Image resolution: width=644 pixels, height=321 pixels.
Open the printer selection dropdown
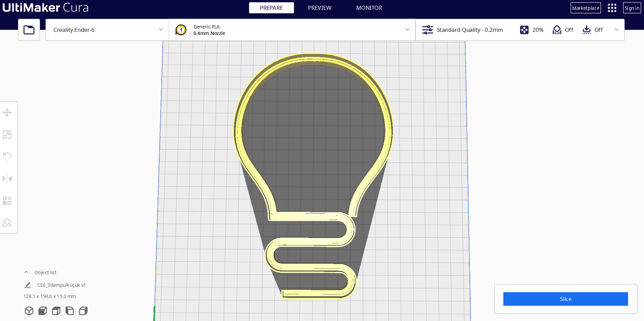(x=107, y=29)
